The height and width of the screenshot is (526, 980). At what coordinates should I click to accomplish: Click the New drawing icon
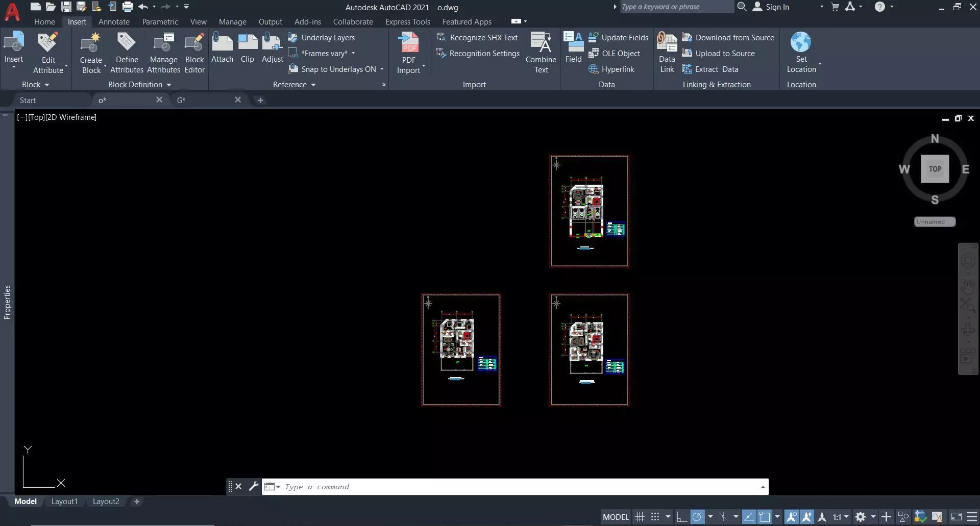click(35, 7)
